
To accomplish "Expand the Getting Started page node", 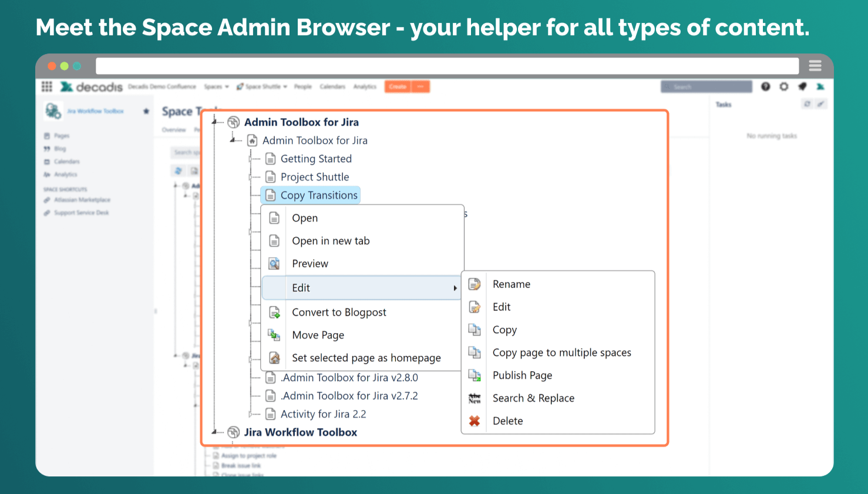I will (x=251, y=159).
